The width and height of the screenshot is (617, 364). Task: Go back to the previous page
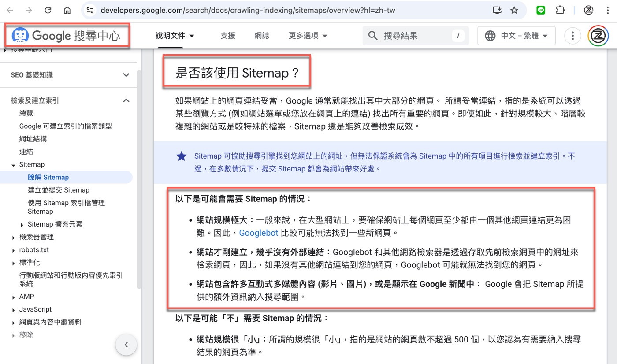10,10
